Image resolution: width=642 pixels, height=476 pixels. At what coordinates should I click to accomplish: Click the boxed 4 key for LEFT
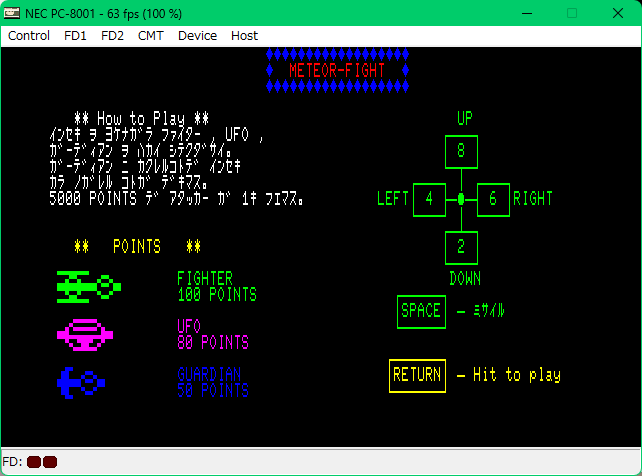(x=429, y=199)
